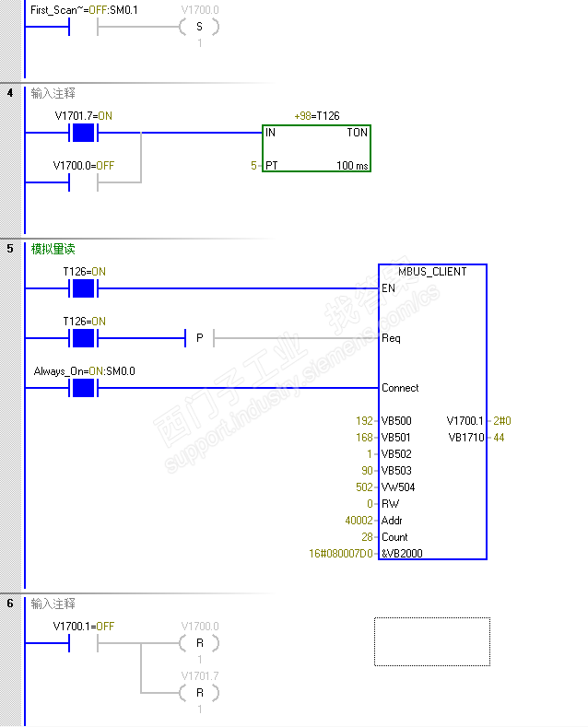This screenshot has width=588, height=727.
Task: Select the V1700.0 contact in network 4
Action: (x=84, y=182)
